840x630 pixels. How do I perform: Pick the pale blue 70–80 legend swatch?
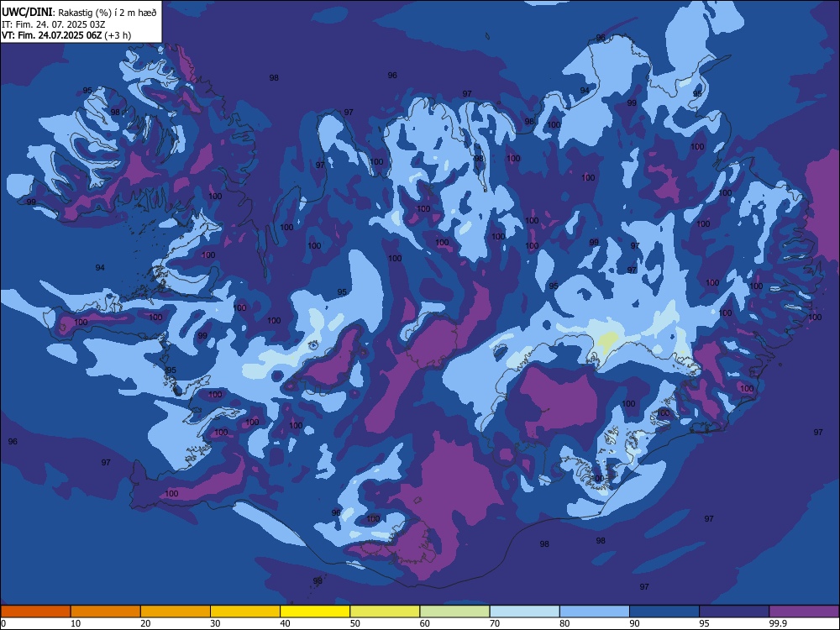click(x=524, y=612)
